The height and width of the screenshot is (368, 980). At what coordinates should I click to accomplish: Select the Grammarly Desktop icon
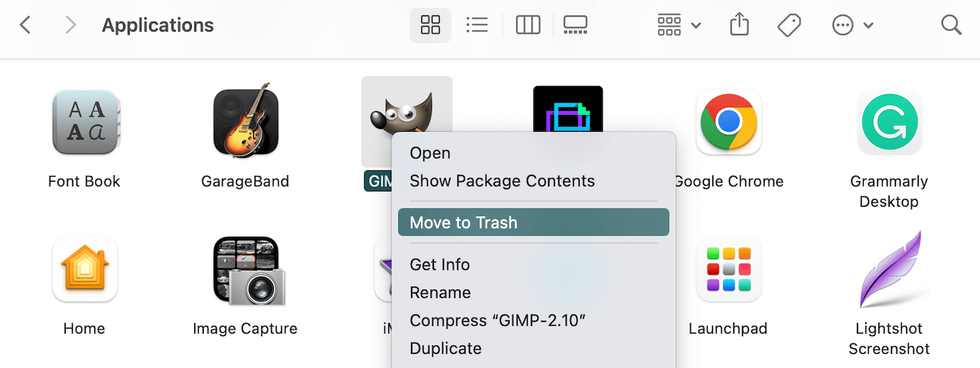(x=889, y=122)
